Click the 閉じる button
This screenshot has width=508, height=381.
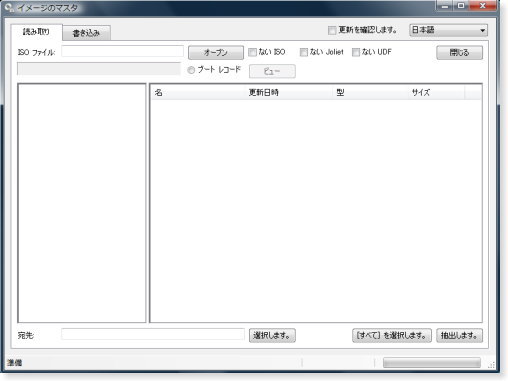459,52
